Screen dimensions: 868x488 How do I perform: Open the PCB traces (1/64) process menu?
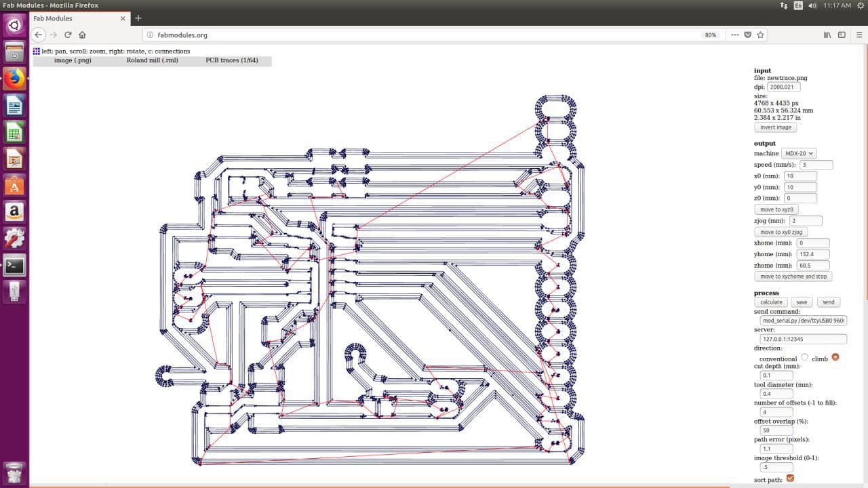[232, 60]
